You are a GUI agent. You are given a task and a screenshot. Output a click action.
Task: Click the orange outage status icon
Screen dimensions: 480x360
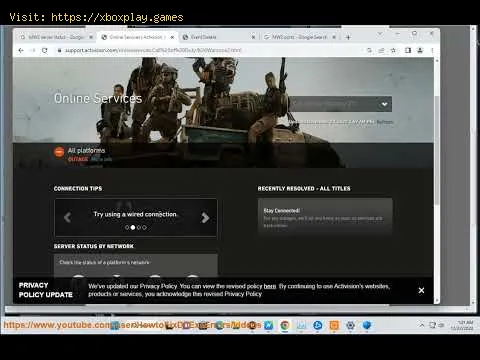pyautogui.click(x=59, y=152)
